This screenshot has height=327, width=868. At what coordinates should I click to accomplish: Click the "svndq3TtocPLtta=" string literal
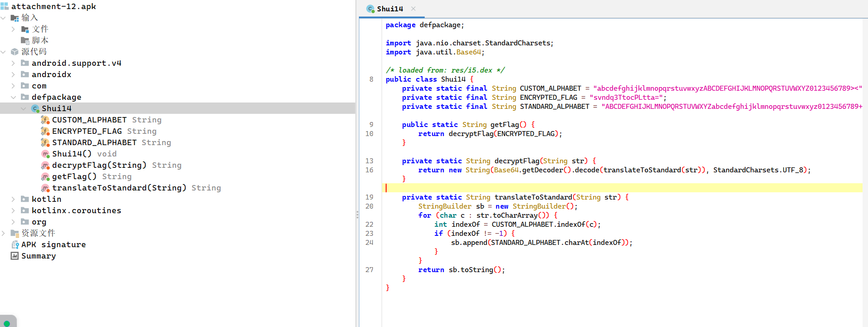coord(626,98)
